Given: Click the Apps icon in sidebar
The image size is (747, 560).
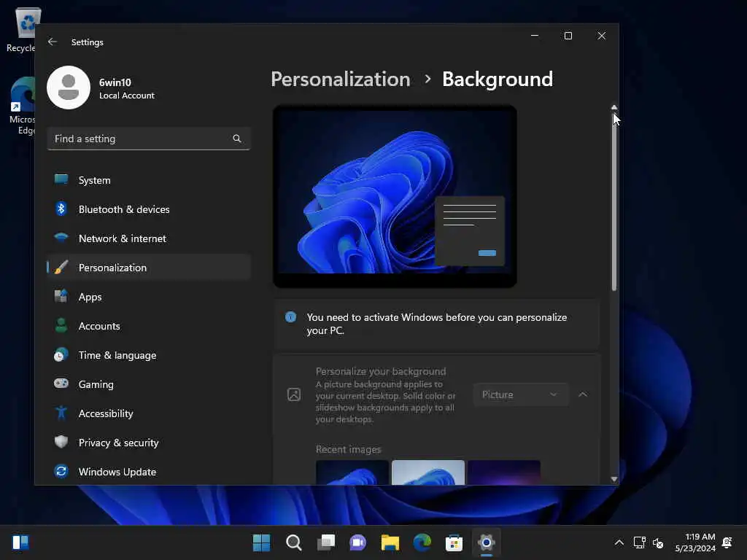Looking at the screenshot, I should tap(61, 296).
